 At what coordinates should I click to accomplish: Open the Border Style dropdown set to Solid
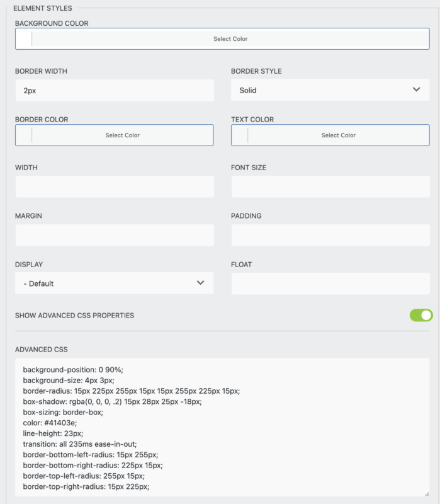tap(330, 90)
